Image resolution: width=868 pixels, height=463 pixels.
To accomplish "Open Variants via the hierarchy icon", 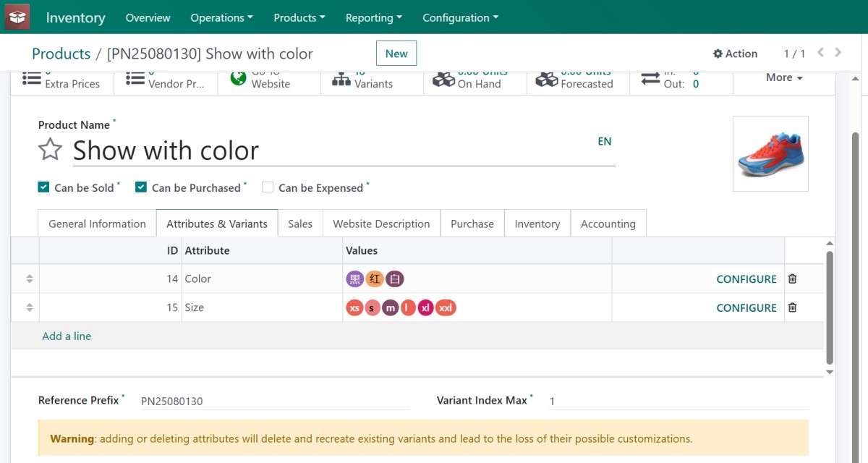I will click(341, 80).
